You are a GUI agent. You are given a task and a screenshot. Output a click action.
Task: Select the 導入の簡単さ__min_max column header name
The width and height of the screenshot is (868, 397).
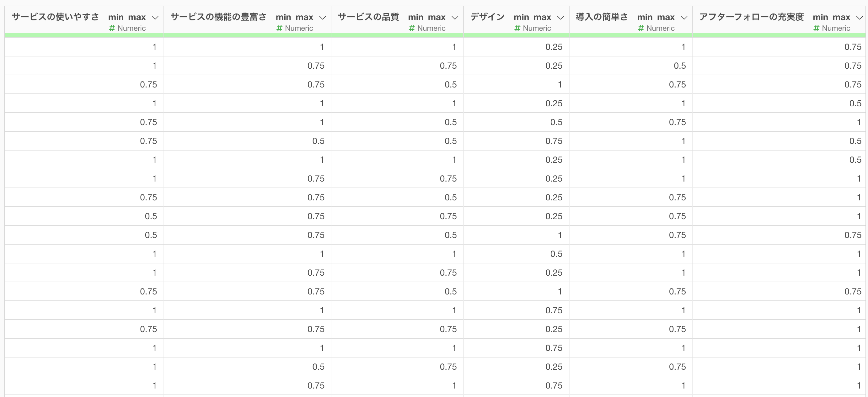pos(625,17)
